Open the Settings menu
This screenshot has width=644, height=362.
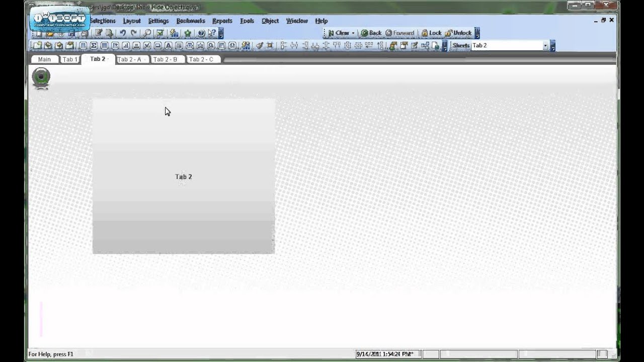[158, 21]
